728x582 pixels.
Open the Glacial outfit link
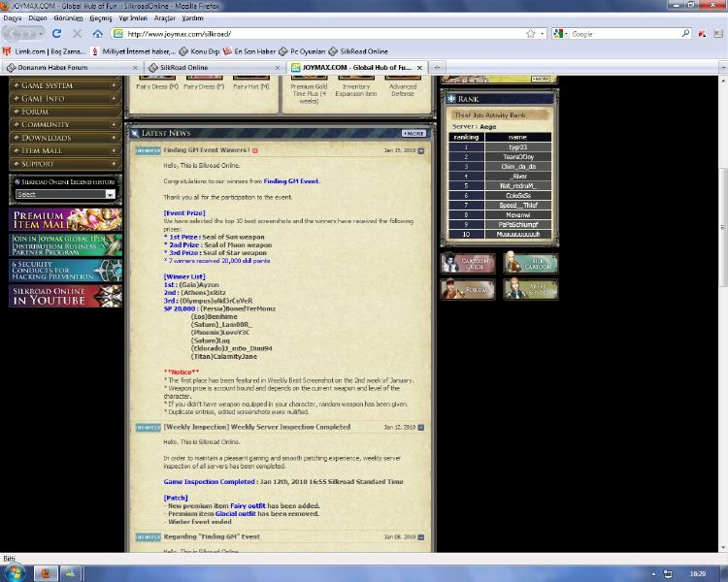tap(236, 514)
